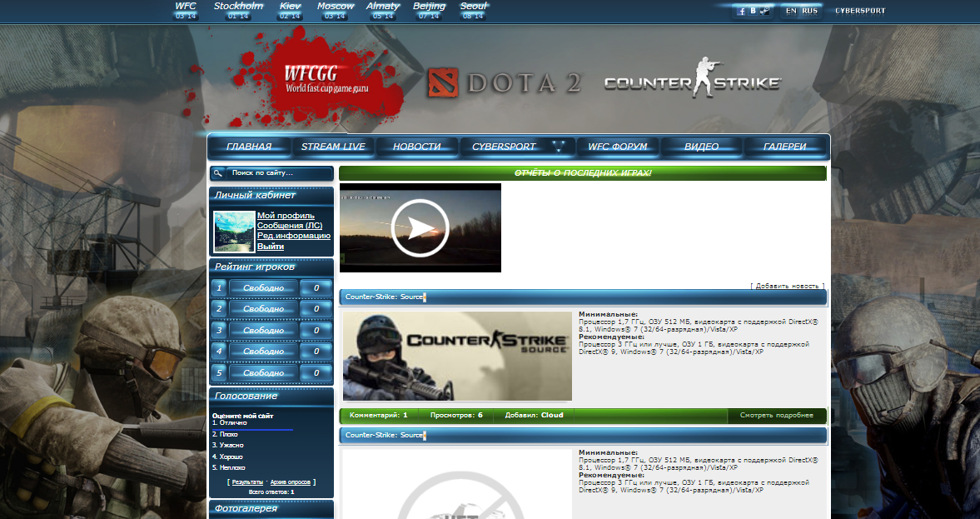Click the blue Отлично poll result bar
This screenshot has height=519, width=980.
click(x=252, y=430)
